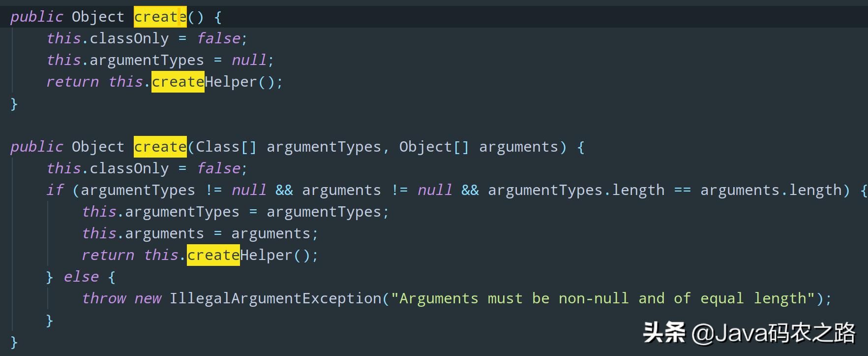Click the Java码农之路 watermark text
This screenshot has height=356, width=868.
point(784,333)
